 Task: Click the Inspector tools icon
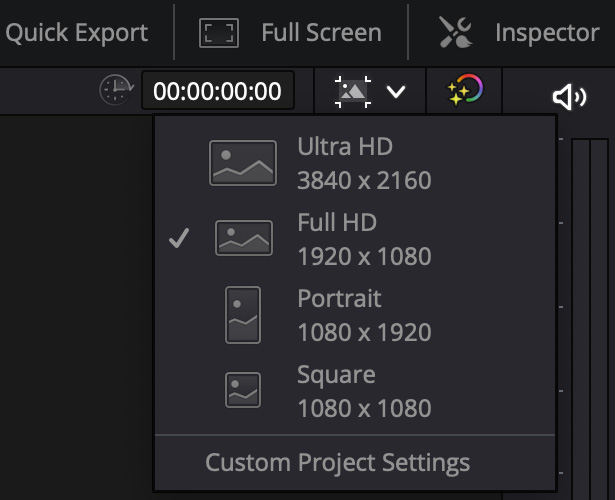click(x=455, y=33)
